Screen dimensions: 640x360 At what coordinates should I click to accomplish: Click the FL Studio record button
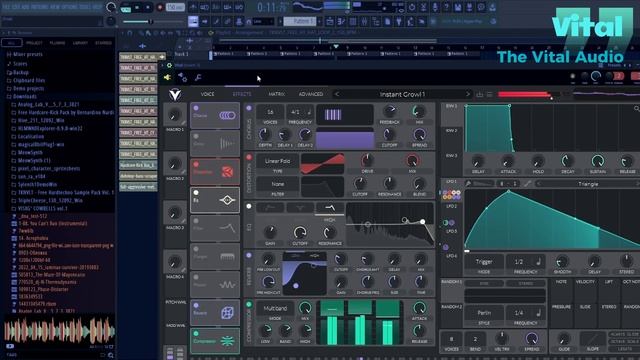pyautogui.click(x=160, y=7)
